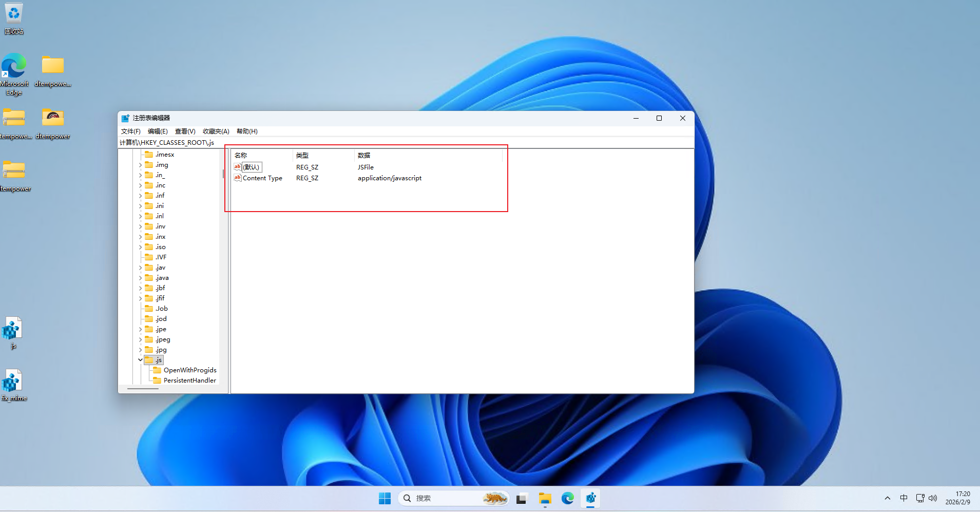
Task: Click the volume icon in system tray
Action: click(933, 498)
